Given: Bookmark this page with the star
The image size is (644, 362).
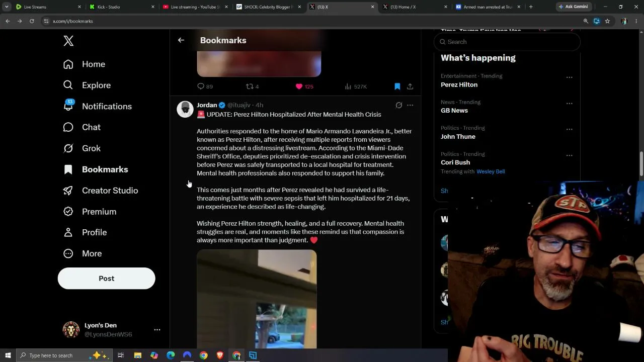Looking at the screenshot, I should pos(607,21).
